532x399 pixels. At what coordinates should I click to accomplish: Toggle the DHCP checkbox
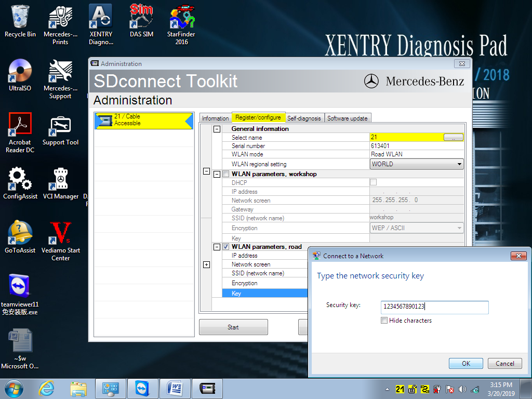pos(373,182)
